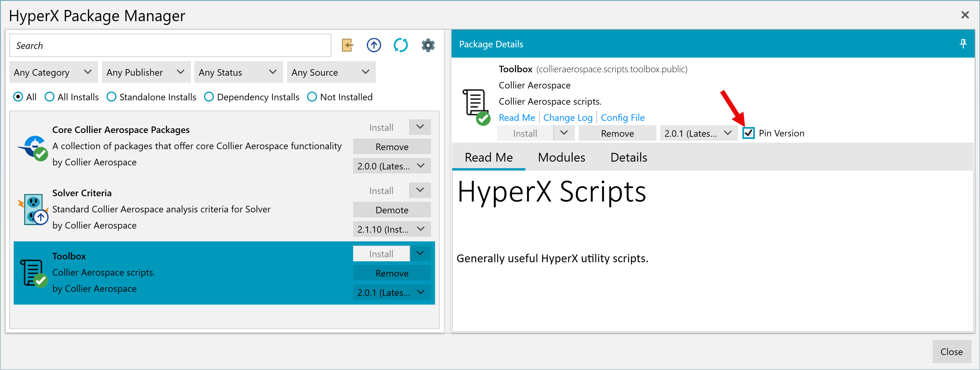Expand Install options for Toolbox list row

pyautogui.click(x=420, y=254)
